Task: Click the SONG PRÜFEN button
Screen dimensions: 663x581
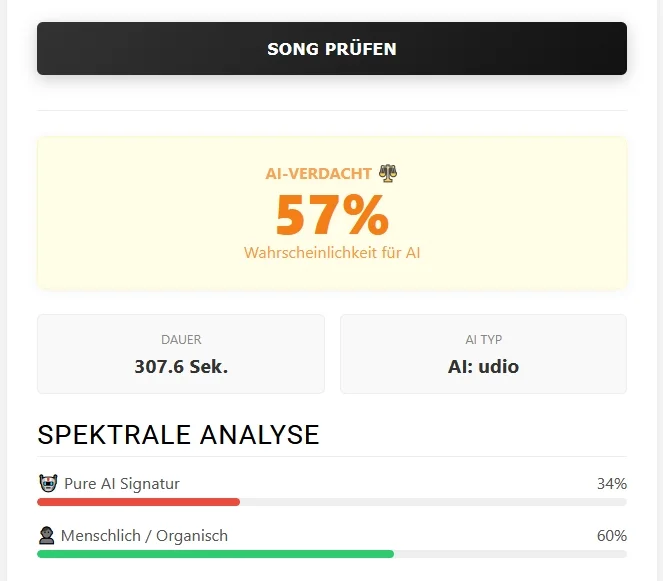Action: (332, 49)
